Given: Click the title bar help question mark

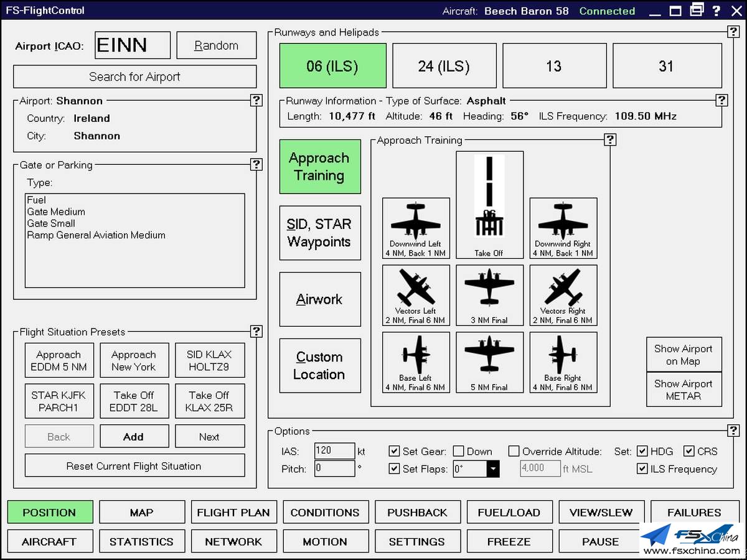Looking at the screenshot, I should pyautogui.click(x=717, y=11).
